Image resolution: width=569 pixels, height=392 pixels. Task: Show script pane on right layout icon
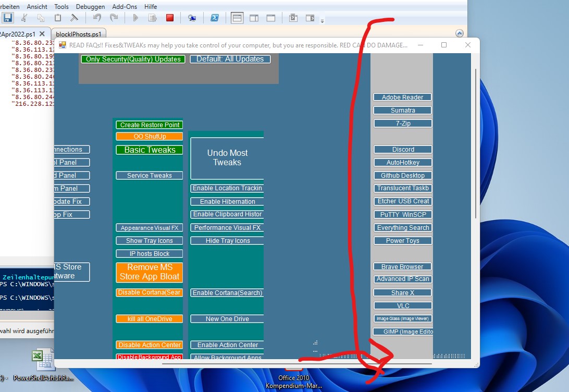[254, 18]
